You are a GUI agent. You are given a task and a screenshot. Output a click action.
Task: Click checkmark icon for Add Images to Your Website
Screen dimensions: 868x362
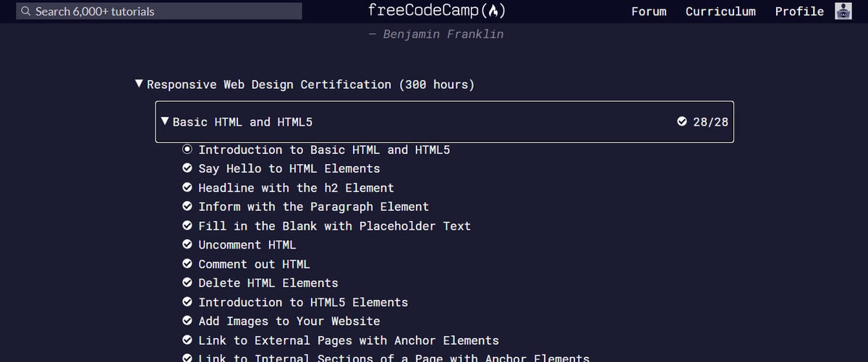[x=187, y=321]
